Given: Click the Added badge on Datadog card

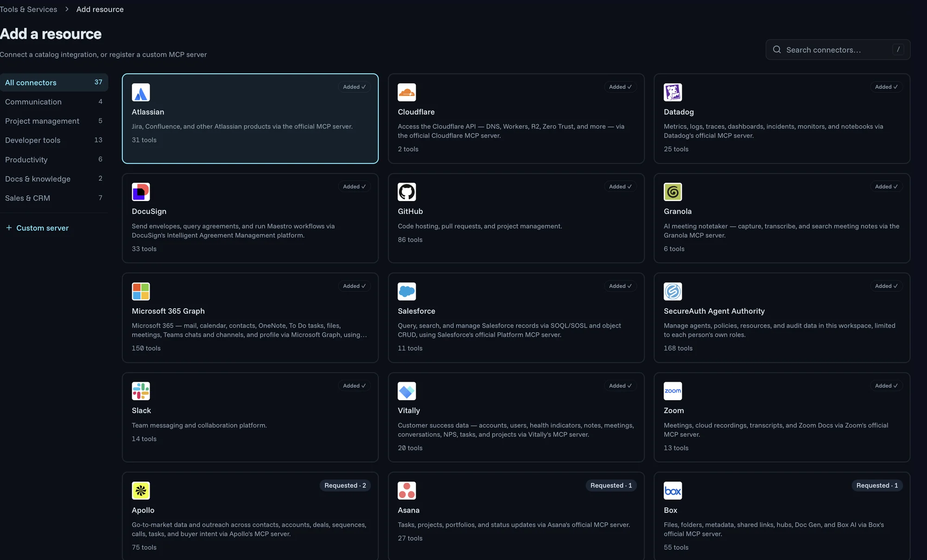Looking at the screenshot, I should click(886, 87).
